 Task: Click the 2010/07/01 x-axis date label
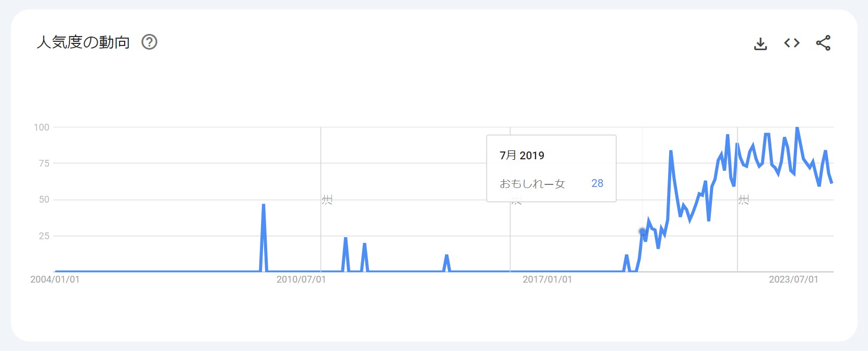[x=301, y=279]
